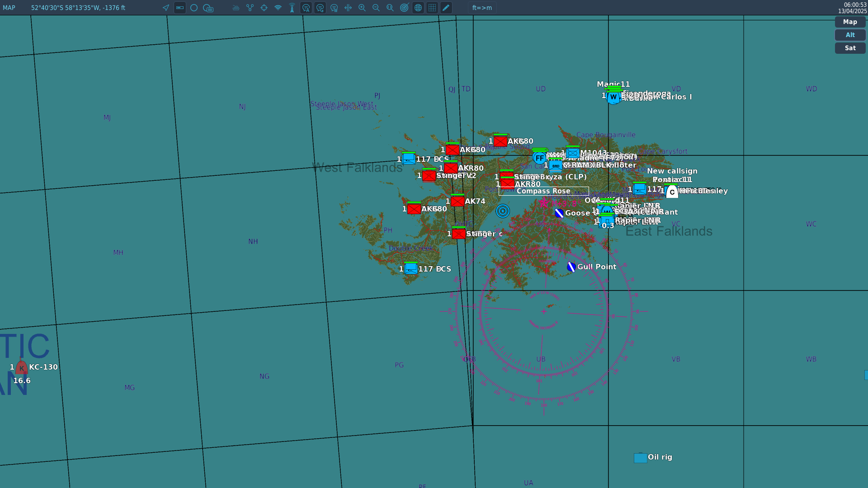Toggle the ruler measure tool
The image size is (868, 488).
(x=180, y=8)
